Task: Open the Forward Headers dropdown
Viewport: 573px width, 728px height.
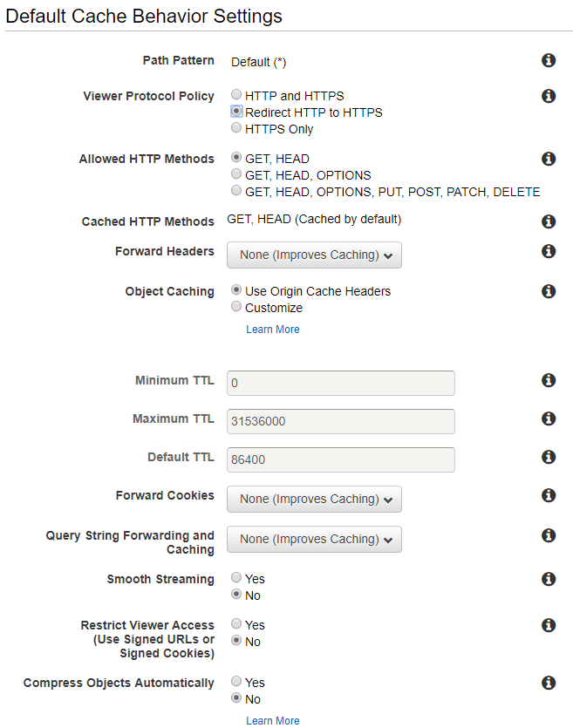Action: pyautogui.click(x=314, y=255)
